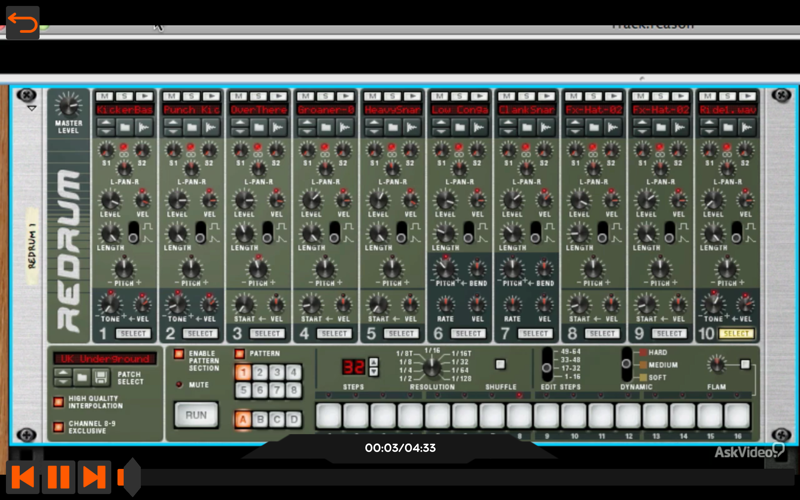
Task: Click the video progress scrubber handle
Action: tap(132, 477)
